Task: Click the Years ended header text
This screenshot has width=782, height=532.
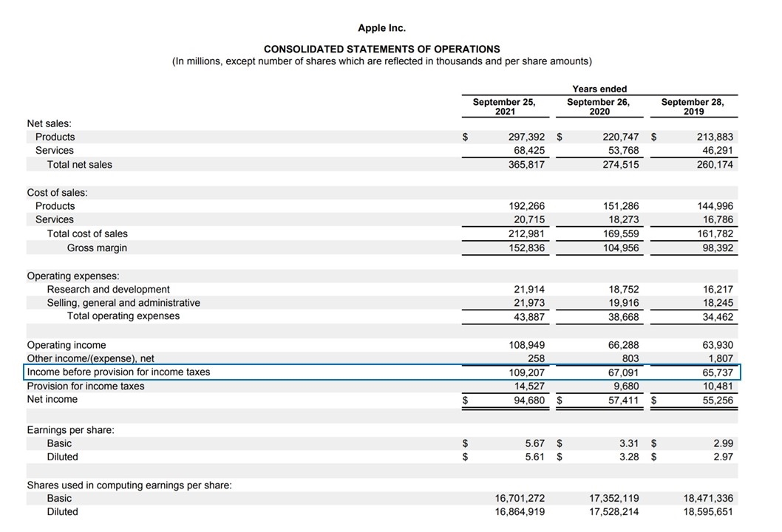Action: pyautogui.click(x=599, y=89)
